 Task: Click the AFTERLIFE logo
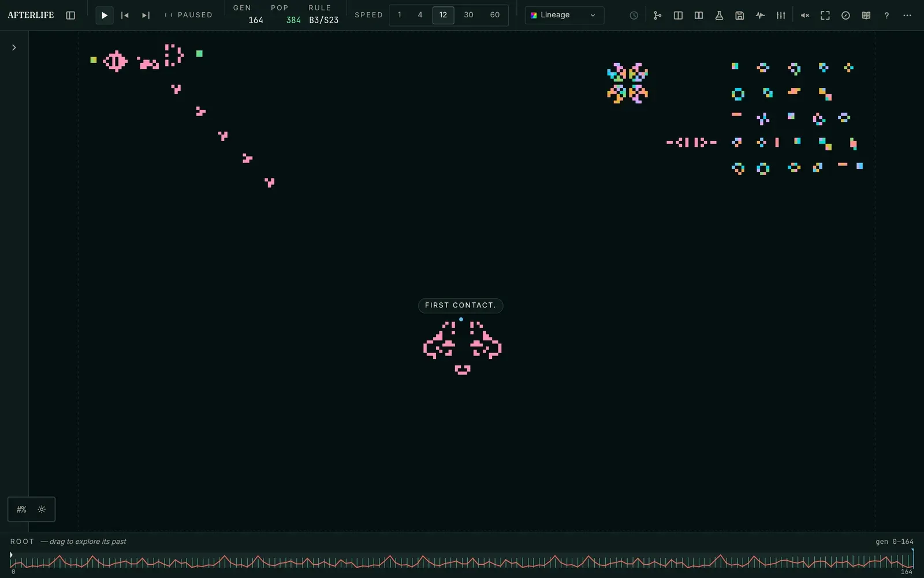point(31,15)
